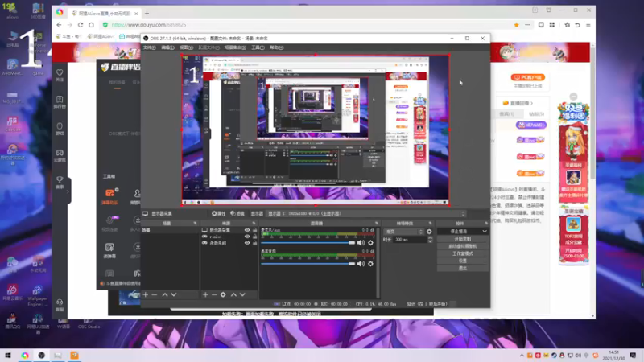The height and width of the screenshot is (362, 644).
Task: Add a new scene with the plus icon
Action: coord(146,294)
